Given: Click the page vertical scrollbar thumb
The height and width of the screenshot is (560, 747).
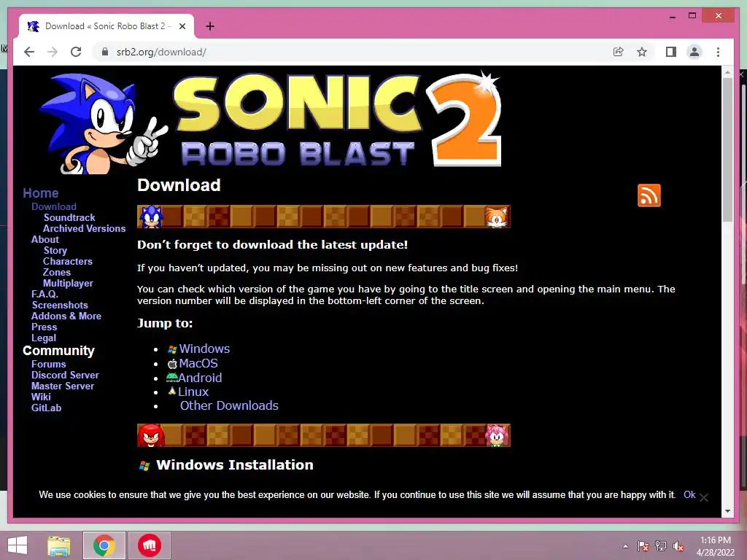Looking at the screenshot, I should click(727, 149).
